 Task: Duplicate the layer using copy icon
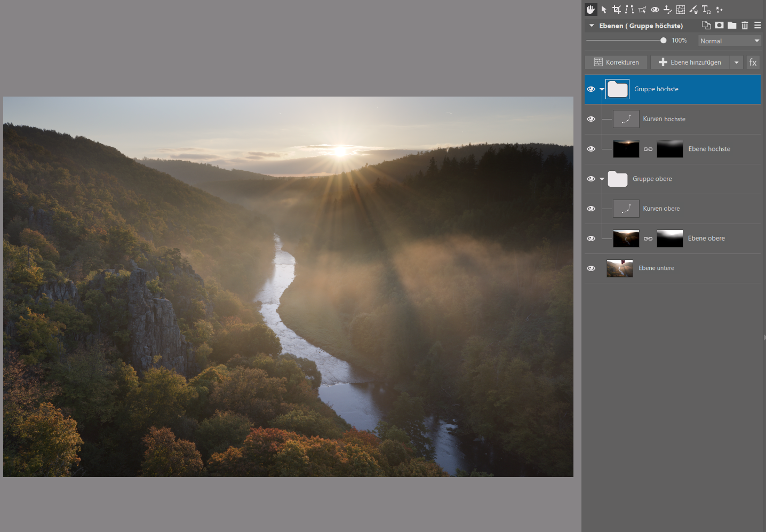click(706, 25)
